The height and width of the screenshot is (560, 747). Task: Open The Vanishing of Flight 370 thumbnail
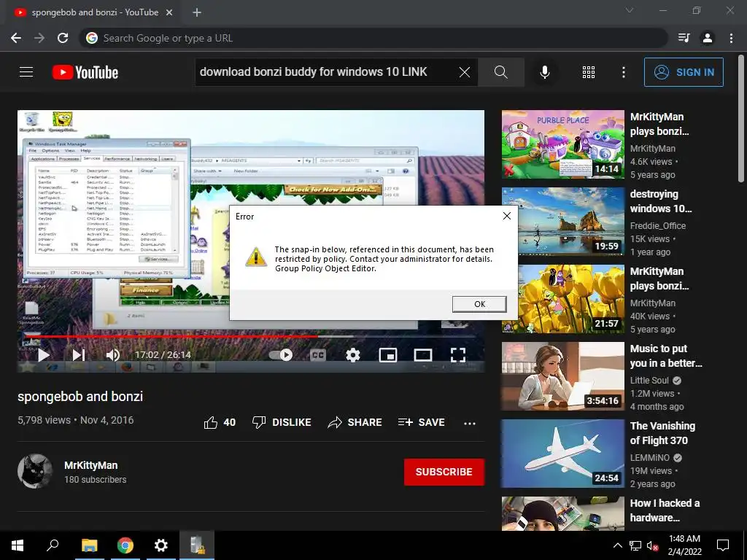click(562, 454)
